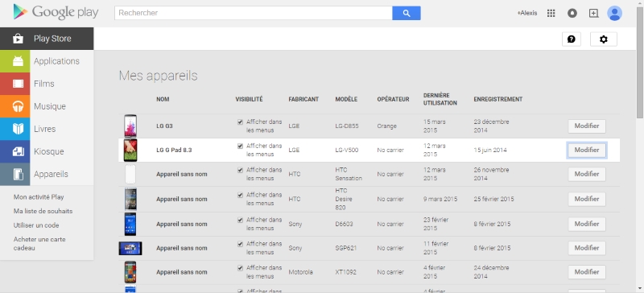
Task: Click the Google Play logo
Action: [x=56, y=12]
